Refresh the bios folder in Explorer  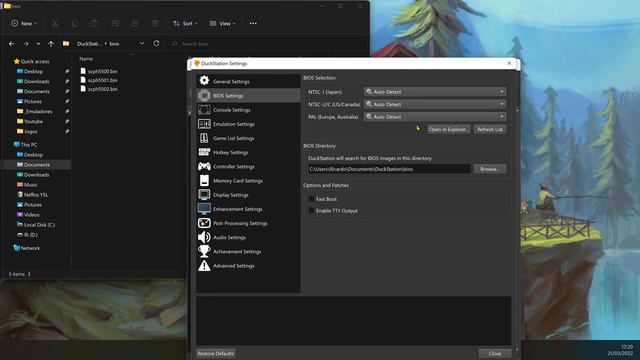point(156,43)
